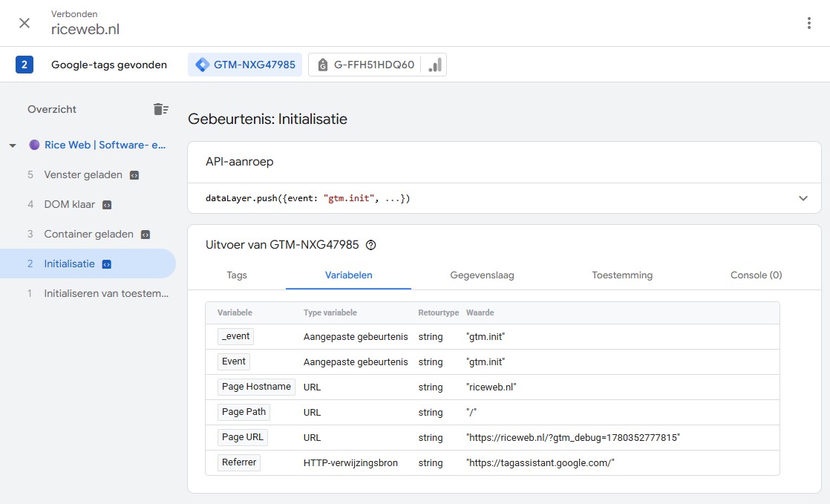Click the blue code icon beside Initialisatie
The height and width of the screenshot is (504, 830).
point(106,264)
